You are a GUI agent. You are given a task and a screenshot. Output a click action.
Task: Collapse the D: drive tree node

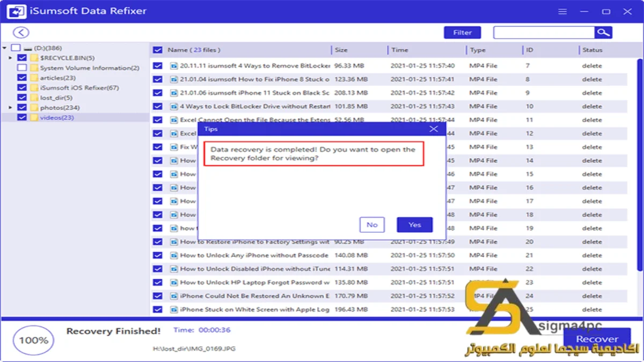5,48
